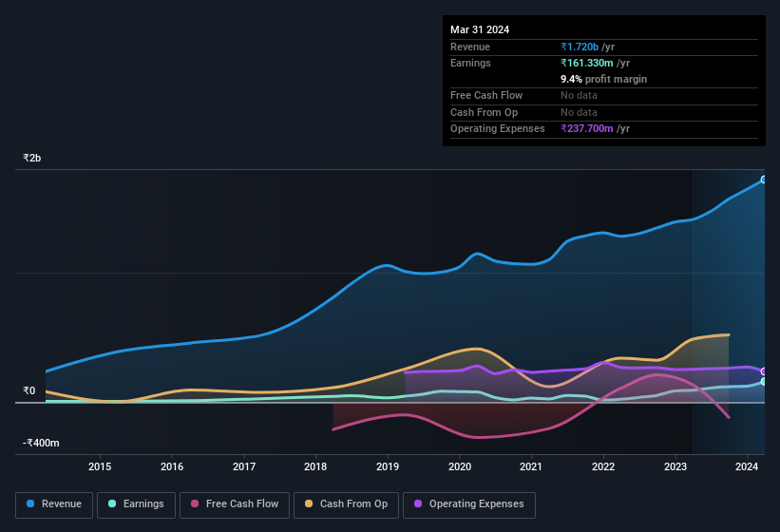Click the Revenue label in the tooltip
The width and height of the screenshot is (780, 532).
(x=470, y=47)
